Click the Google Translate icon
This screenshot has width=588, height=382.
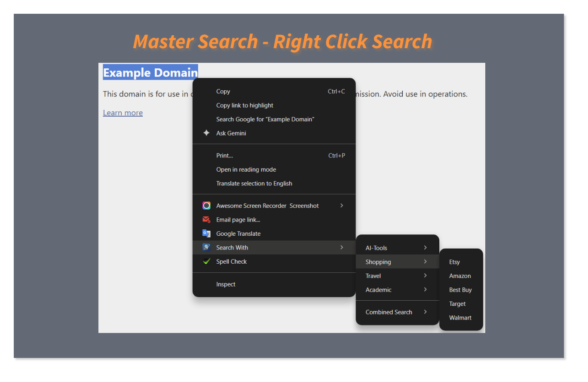click(206, 234)
